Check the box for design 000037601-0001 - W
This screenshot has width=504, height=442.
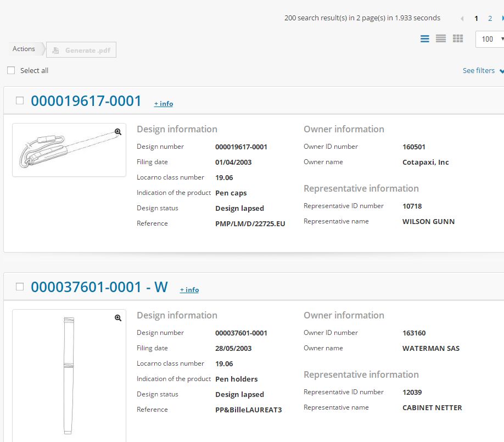pos(20,287)
